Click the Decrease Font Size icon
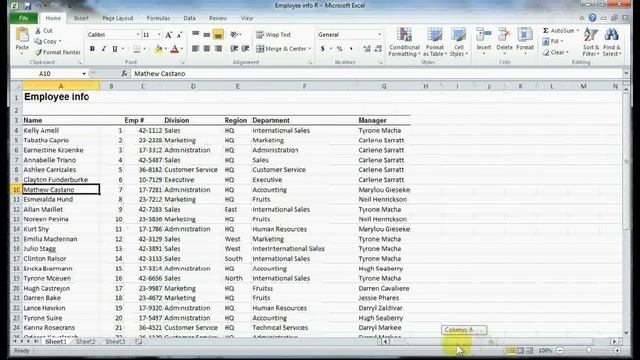The width and height of the screenshot is (640, 360). click(179, 35)
